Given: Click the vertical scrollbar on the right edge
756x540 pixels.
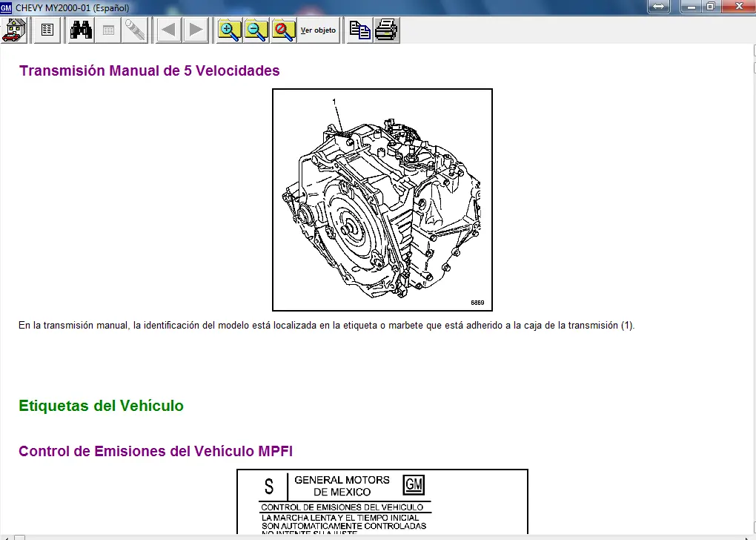Looking at the screenshot, I should (754, 289).
